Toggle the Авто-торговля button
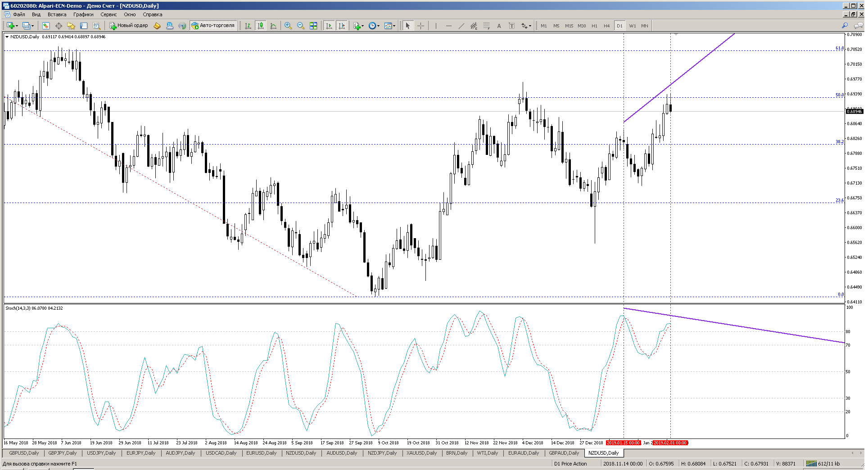Screen dimensions: 868x470 pyautogui.click(x=213, y=26)
